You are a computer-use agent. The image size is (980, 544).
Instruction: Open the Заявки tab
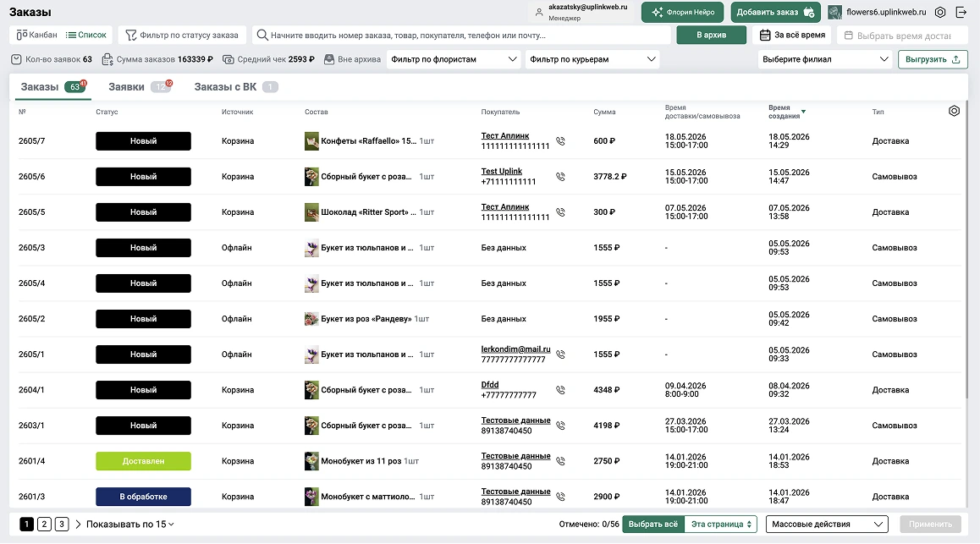point(140,87)
